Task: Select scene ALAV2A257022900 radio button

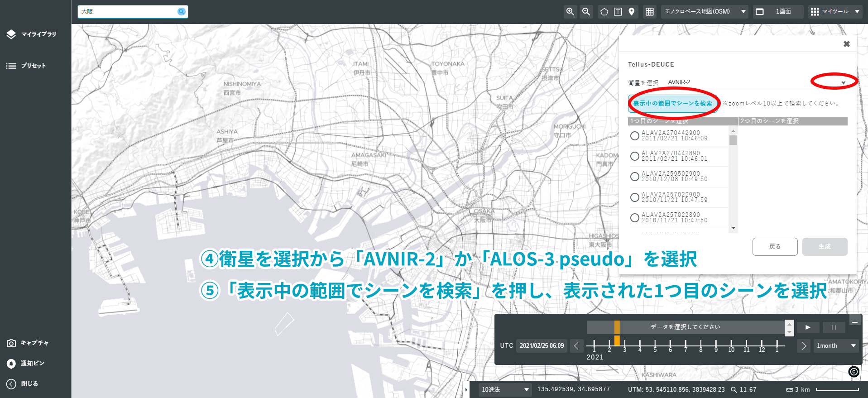Action: (x=634, y=197)
